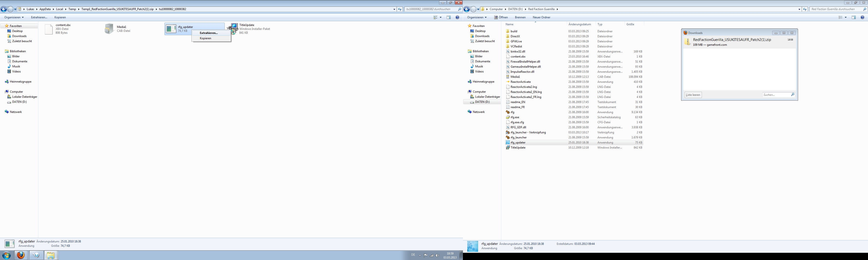Expand view options arrow in left window
This screenshot has height=260, width=868.
(441, 18)
